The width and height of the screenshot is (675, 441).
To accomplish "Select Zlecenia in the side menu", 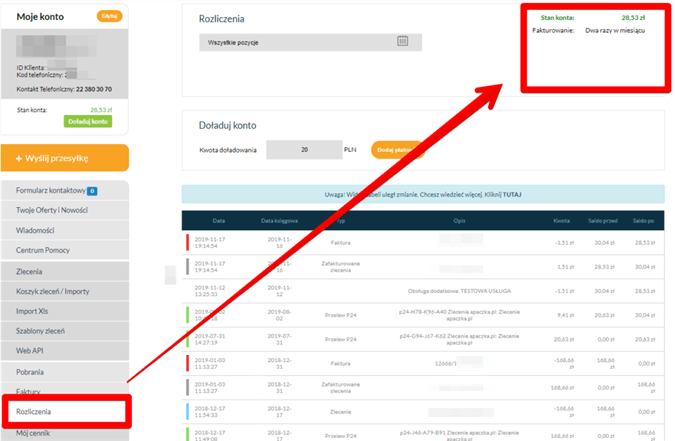I will (30, 271).
